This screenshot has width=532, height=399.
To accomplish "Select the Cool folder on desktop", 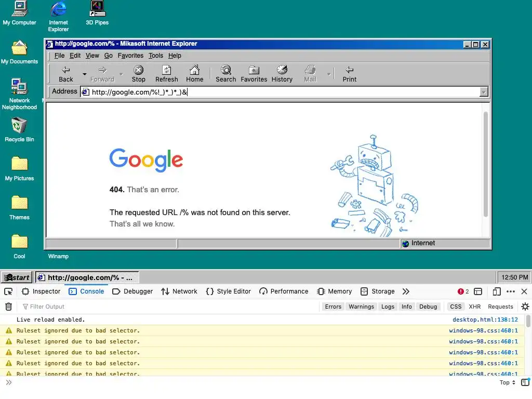I will click(19, 247).
